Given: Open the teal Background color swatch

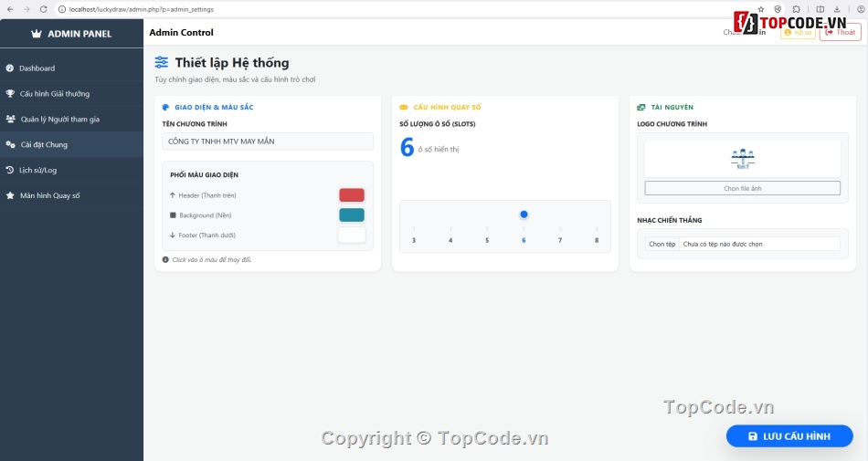Looking at the screenshot, I should [352, 215].
